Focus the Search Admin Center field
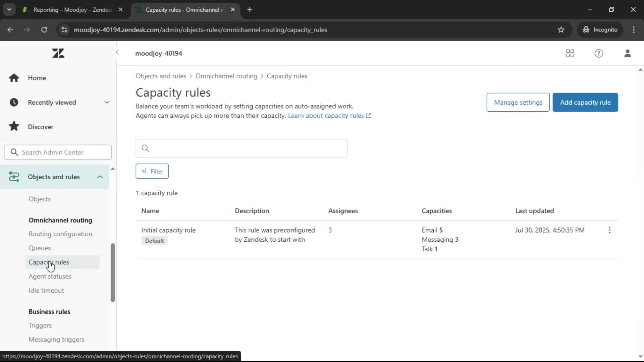This screenshot has width=644, height=362. pos(58,152)
